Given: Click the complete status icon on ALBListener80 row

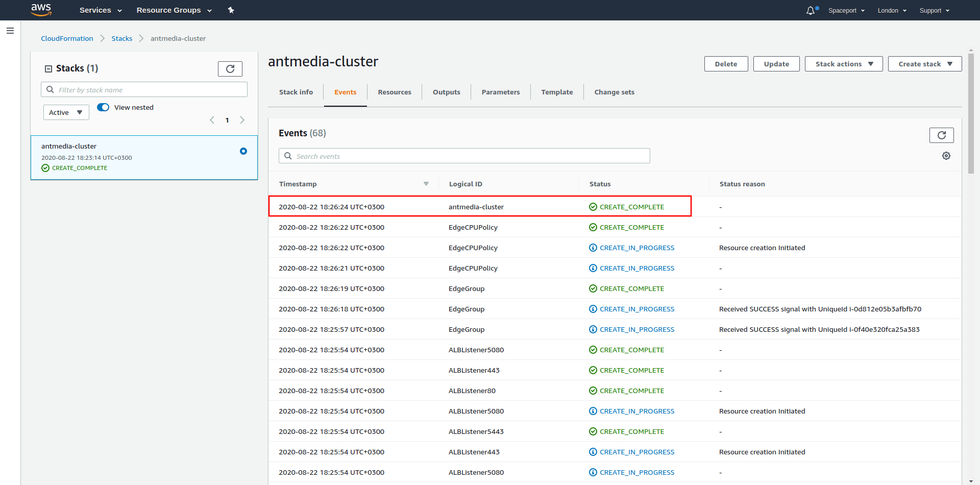Looking at the screenshot, I should pos(593,391).
